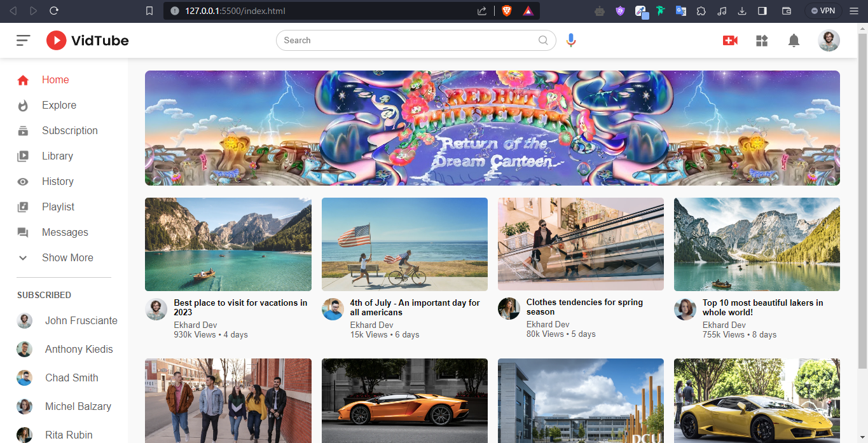Image resolution: width=868 pixels, height=443 pixels.
Task: Click the red video camera upload icon
Action: (730, 41)
